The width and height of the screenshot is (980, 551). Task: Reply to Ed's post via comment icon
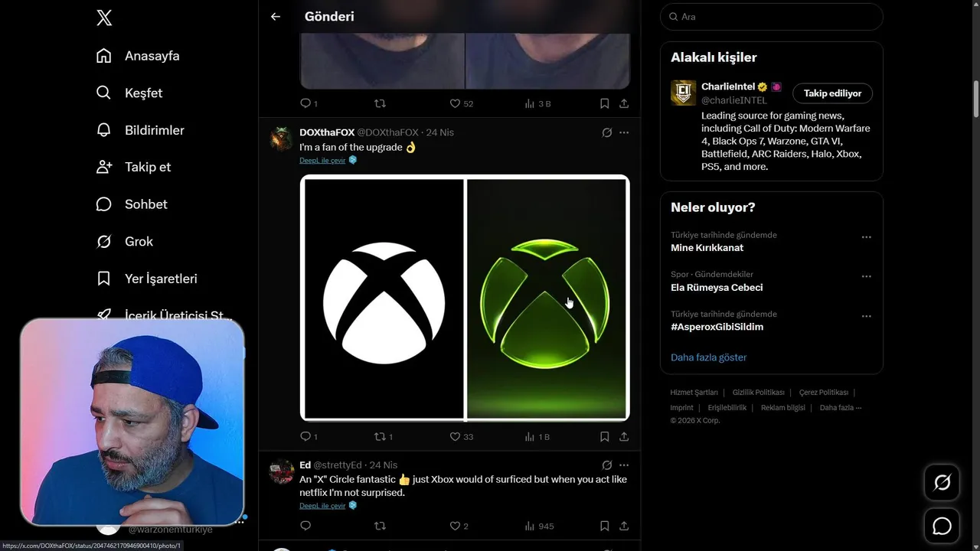(x=305, y=526)
